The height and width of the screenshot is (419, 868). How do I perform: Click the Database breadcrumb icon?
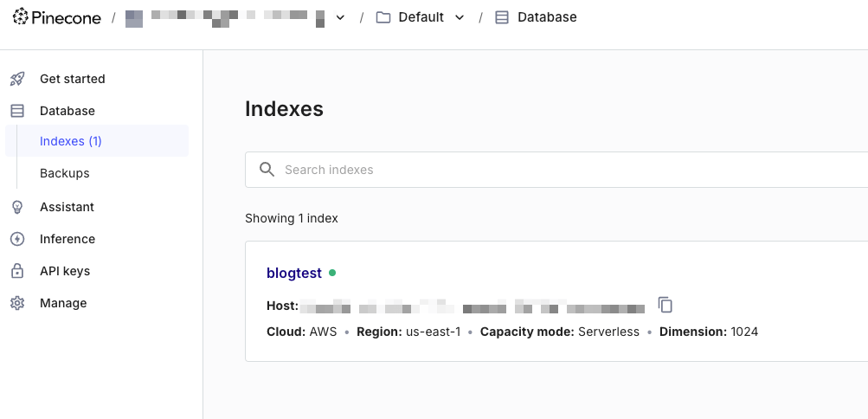coord(502,17)
